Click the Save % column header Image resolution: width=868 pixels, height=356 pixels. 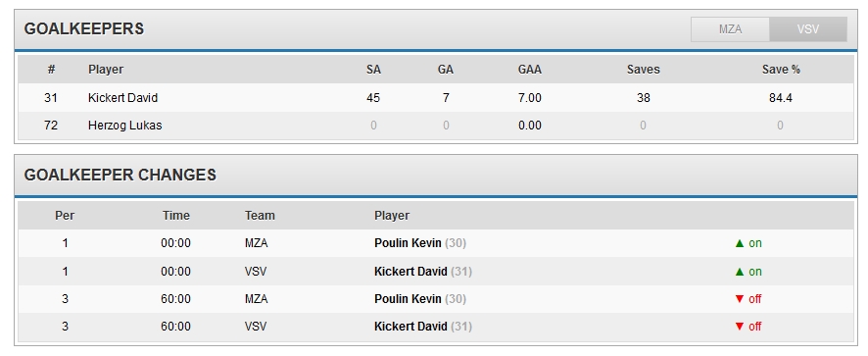(781, 70)
